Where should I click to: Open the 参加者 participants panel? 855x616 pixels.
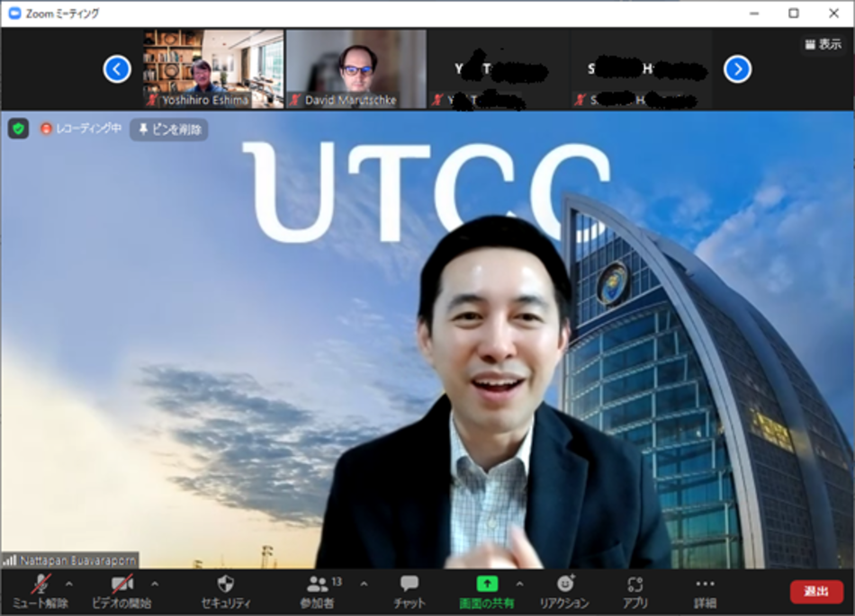[318, 592]
